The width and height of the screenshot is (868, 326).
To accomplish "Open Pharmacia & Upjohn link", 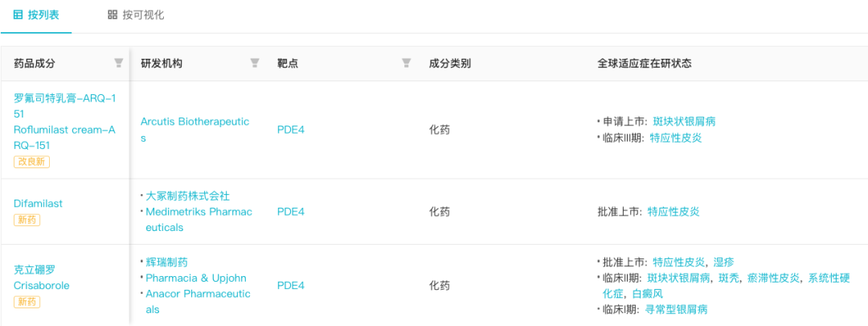I will coord(196,278).
